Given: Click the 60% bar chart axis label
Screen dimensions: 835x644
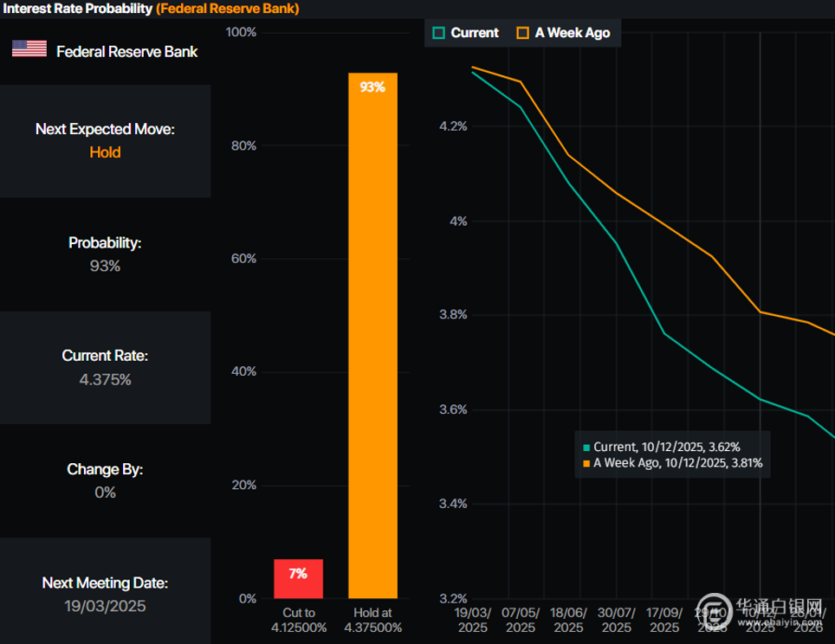Looking at the screenshot, I should (243, 259).
